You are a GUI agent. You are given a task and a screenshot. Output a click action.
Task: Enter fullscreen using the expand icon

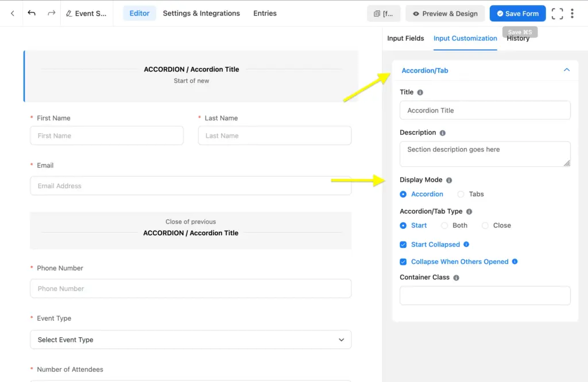click(556, 13)
